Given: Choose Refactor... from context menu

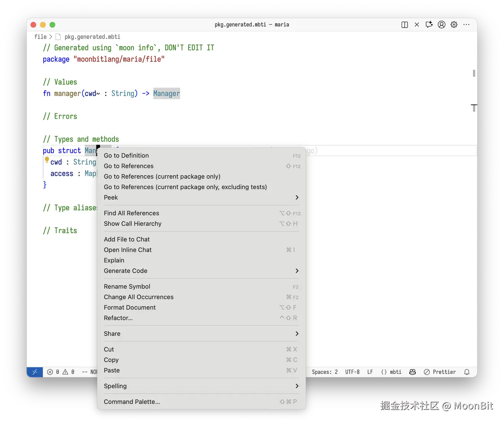Looking at the screenshot, I should 202,318.
